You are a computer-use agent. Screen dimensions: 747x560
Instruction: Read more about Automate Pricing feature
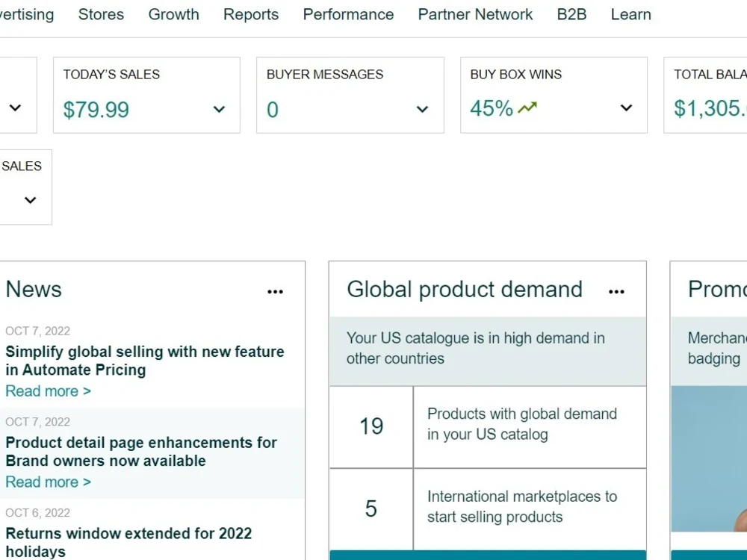point(48,391)
